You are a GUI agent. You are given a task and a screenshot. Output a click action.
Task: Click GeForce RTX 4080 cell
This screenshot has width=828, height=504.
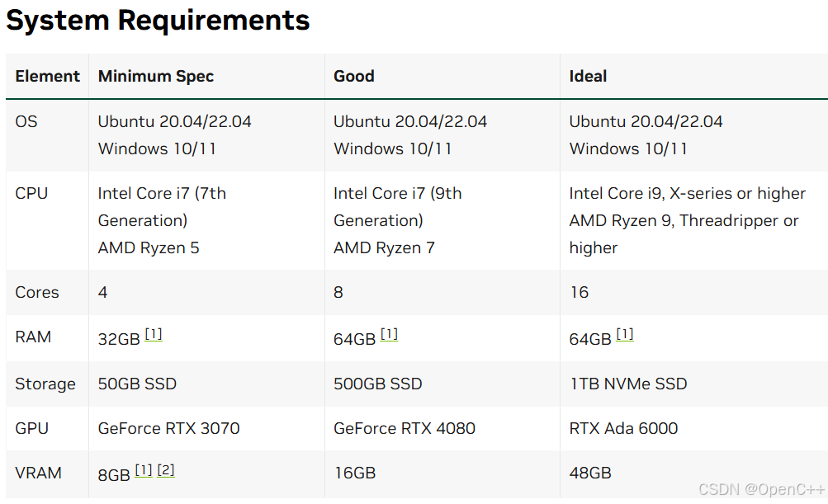tap(405, 428)
